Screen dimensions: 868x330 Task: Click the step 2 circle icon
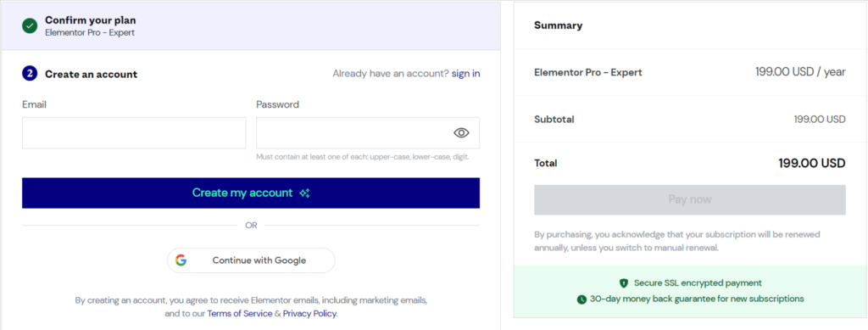tap(30, 74)
